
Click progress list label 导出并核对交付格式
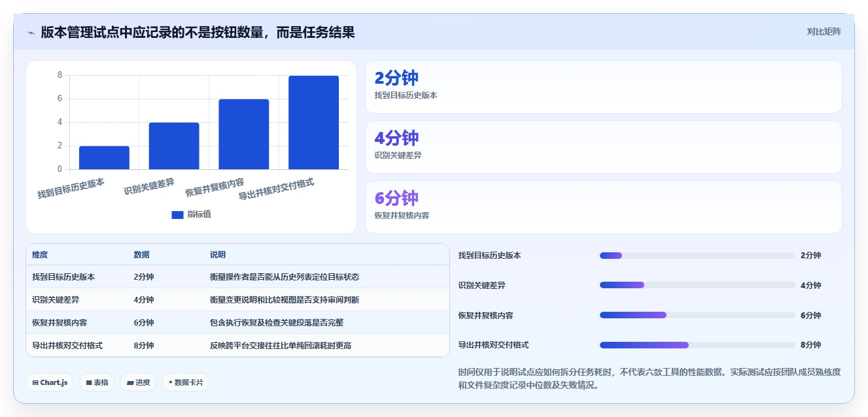coord(494,345)
